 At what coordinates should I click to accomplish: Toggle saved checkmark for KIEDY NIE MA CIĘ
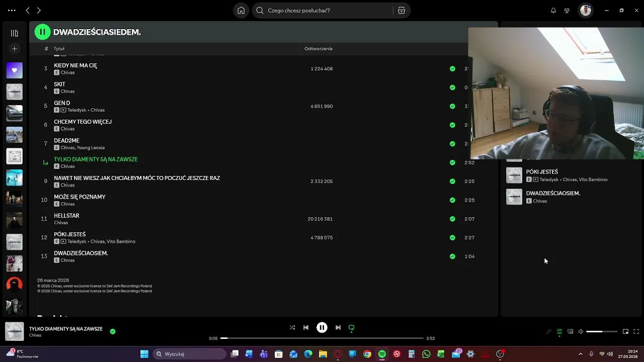(x=452, y=69)
